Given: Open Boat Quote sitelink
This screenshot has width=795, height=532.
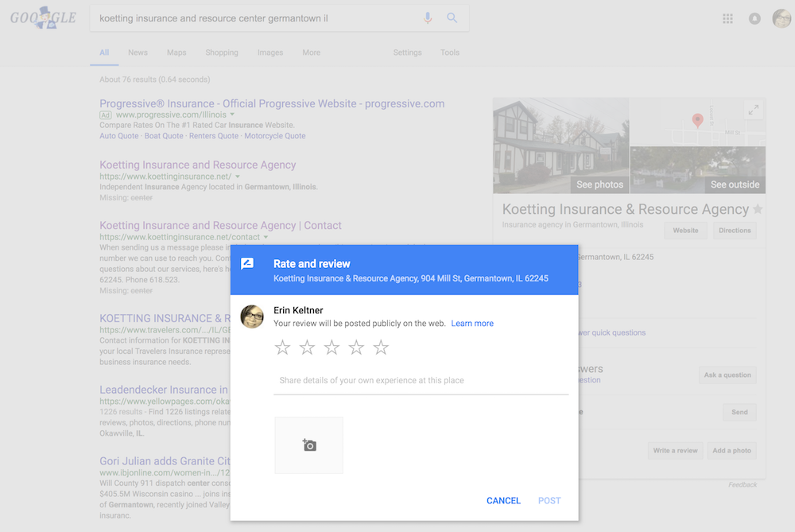Looking at the screenshot, I should [x=164, y=136].
